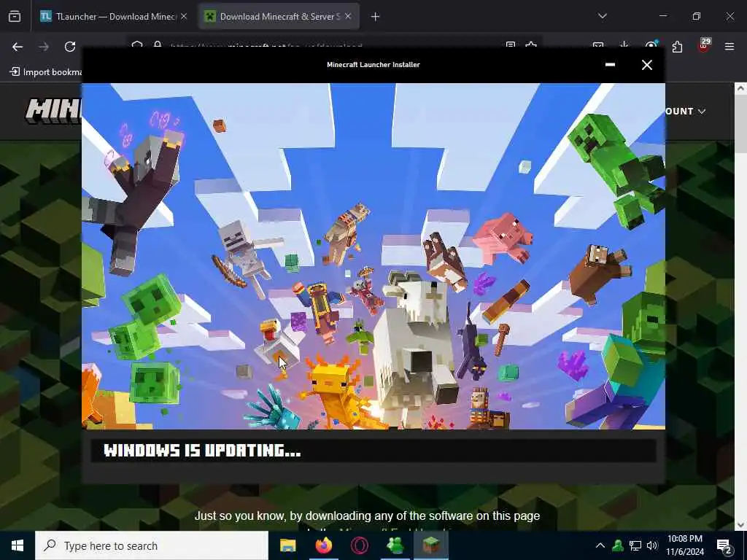Open the notification center with 2 alerts
The image size is (747, 560).
[x=724, y=547]
